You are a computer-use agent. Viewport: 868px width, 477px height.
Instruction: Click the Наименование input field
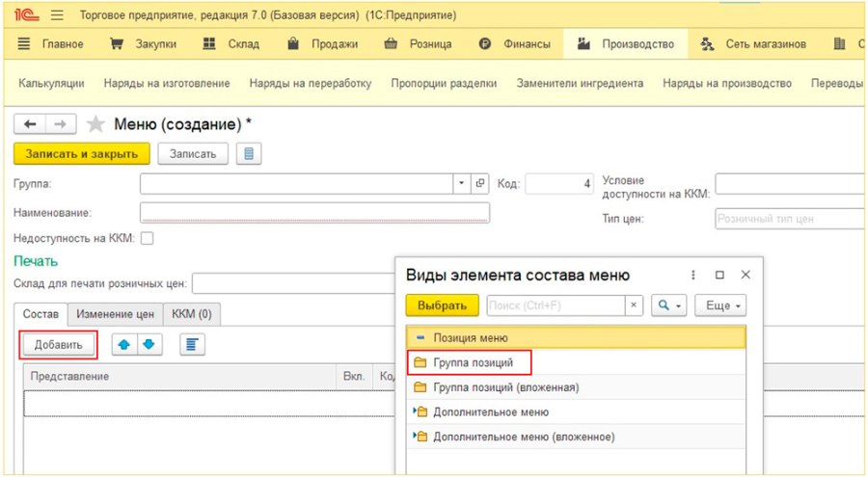pyautogui.click(x=314, y=213)
